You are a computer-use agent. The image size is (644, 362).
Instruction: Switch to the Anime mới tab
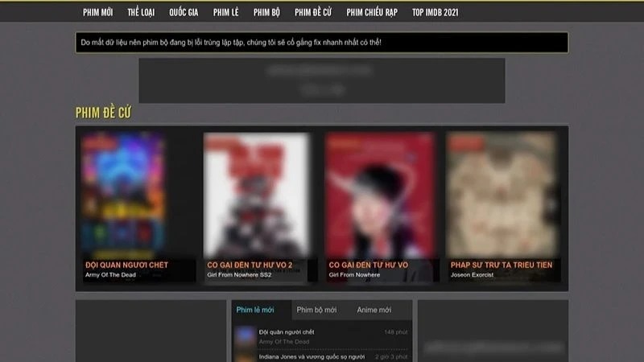coord(374,310)
